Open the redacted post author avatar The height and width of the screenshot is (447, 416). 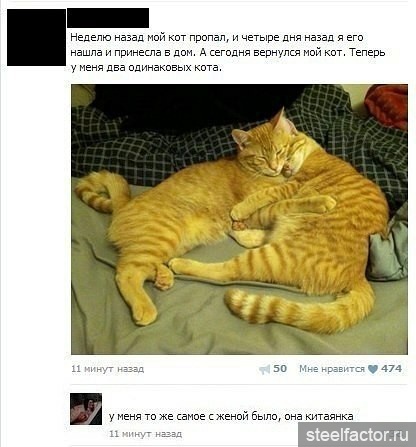[36, 37]
